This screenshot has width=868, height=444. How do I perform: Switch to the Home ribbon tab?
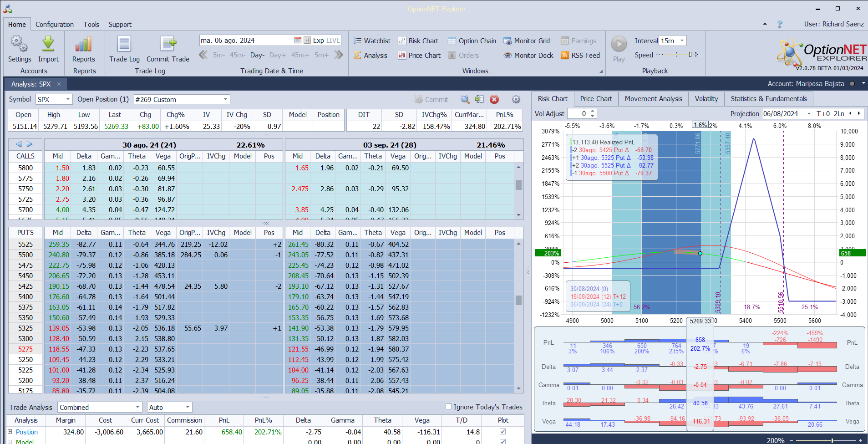pos(17,24)
